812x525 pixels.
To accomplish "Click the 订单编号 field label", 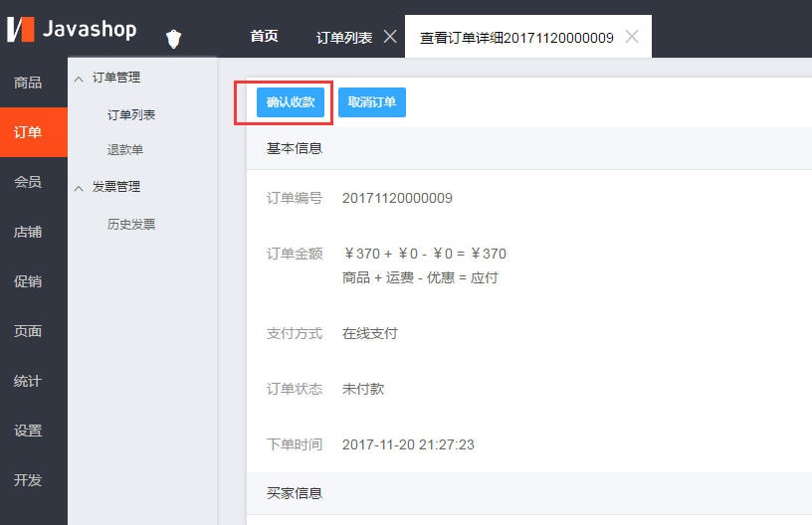I will pyautogui.click(x=295, y=198).
